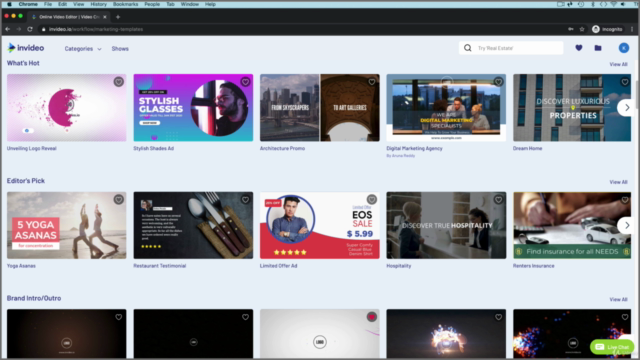Bookmark this page with star icon

582,29
